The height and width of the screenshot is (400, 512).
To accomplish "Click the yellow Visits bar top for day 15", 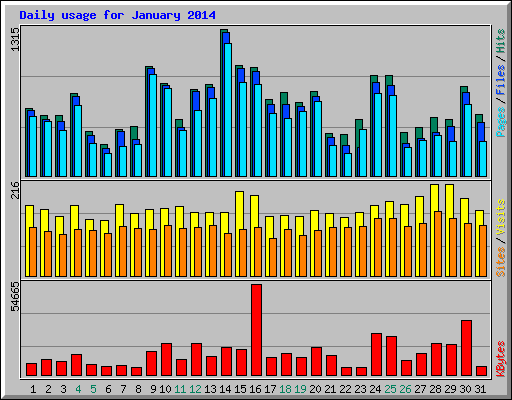I will tap(239, 210).
